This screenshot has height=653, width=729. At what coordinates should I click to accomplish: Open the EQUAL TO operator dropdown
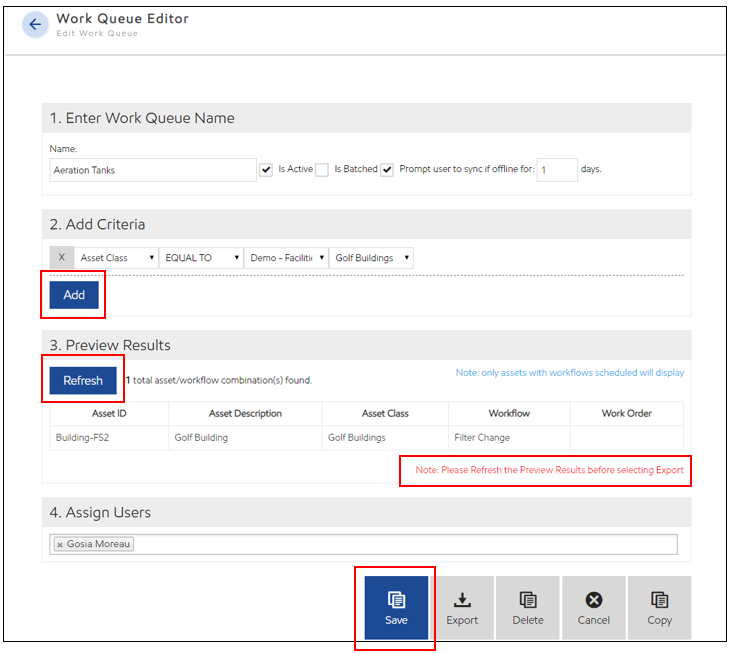(x=201, y=258)
